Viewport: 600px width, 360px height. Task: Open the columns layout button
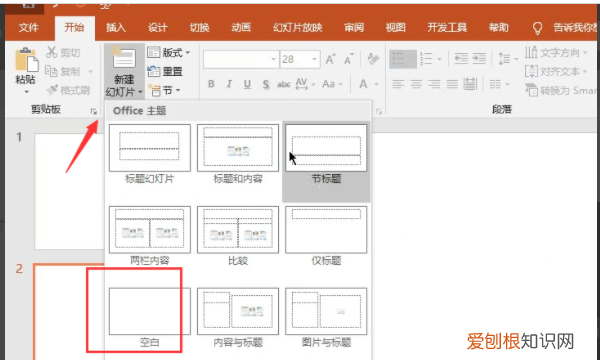(x=499, y=84)
